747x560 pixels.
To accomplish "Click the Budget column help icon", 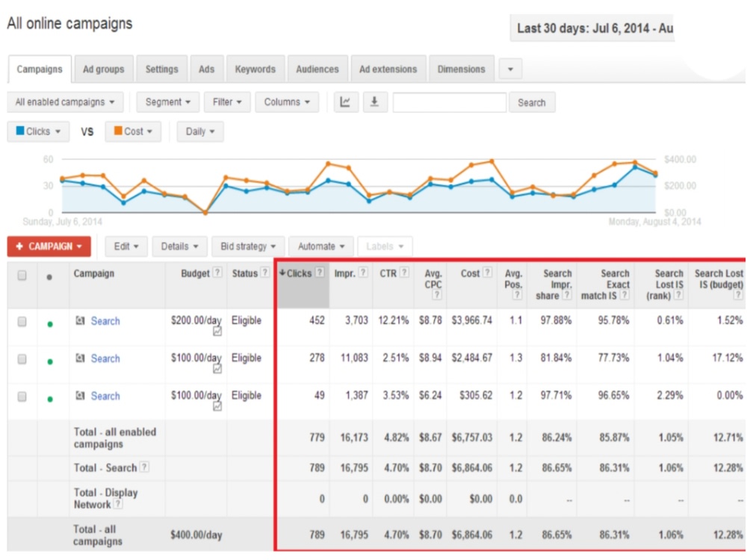I will [217, 273].
